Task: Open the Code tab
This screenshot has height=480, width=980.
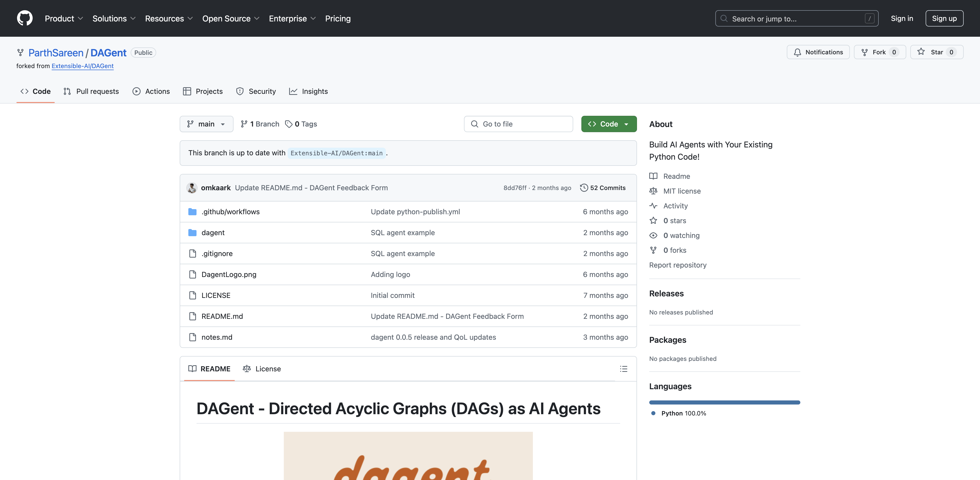Action: pos(35,91)
